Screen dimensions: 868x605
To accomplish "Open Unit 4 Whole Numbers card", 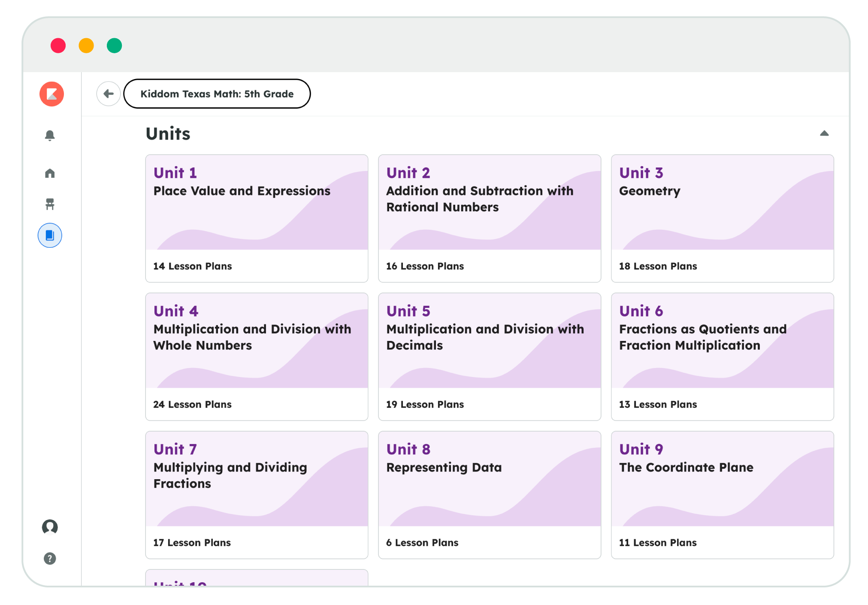I will pyautogui.click(x=257, y=356).
